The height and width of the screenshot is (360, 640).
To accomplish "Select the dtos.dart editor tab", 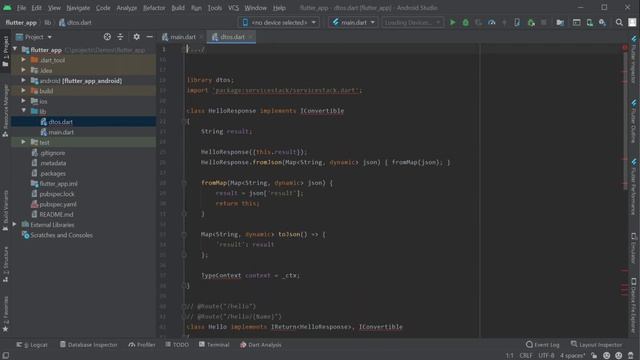I will (231, 37).
